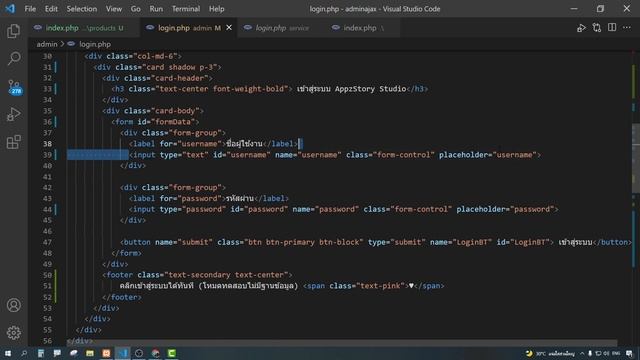
Task: Open the Edit menu
Action: point(51,9)
